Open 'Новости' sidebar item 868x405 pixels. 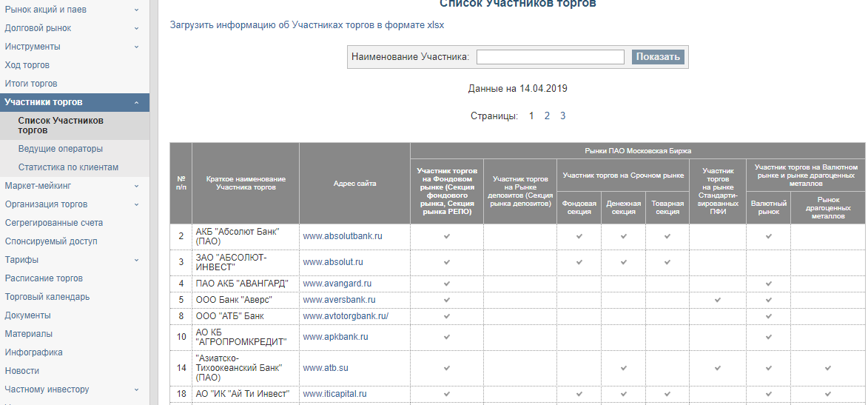22,371
